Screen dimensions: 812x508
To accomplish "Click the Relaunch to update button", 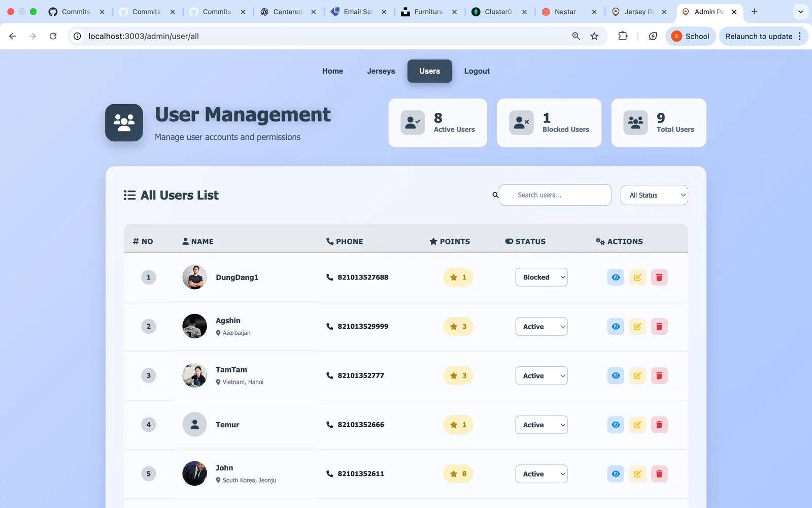I will point(763,36).
